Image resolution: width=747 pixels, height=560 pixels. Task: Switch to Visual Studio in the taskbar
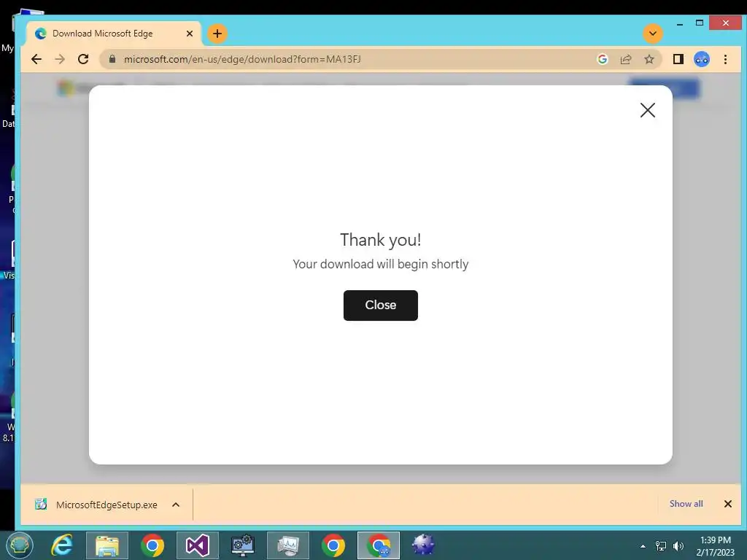click(198, 545)
